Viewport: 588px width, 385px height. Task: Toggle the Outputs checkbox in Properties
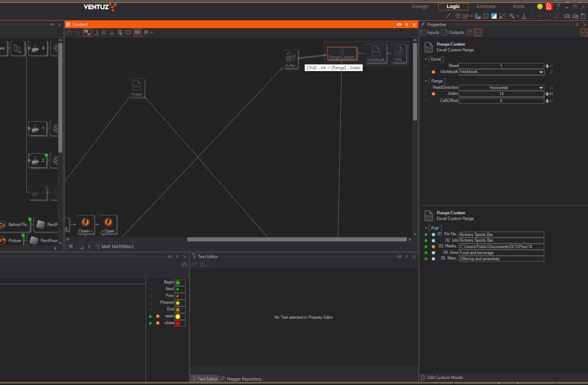(444, 32)
